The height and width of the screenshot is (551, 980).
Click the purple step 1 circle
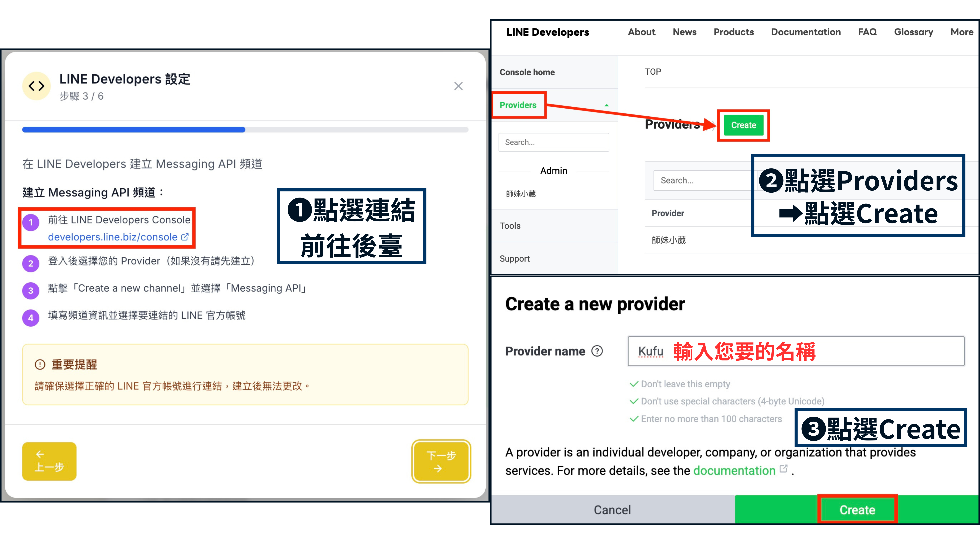pos(31,223)
